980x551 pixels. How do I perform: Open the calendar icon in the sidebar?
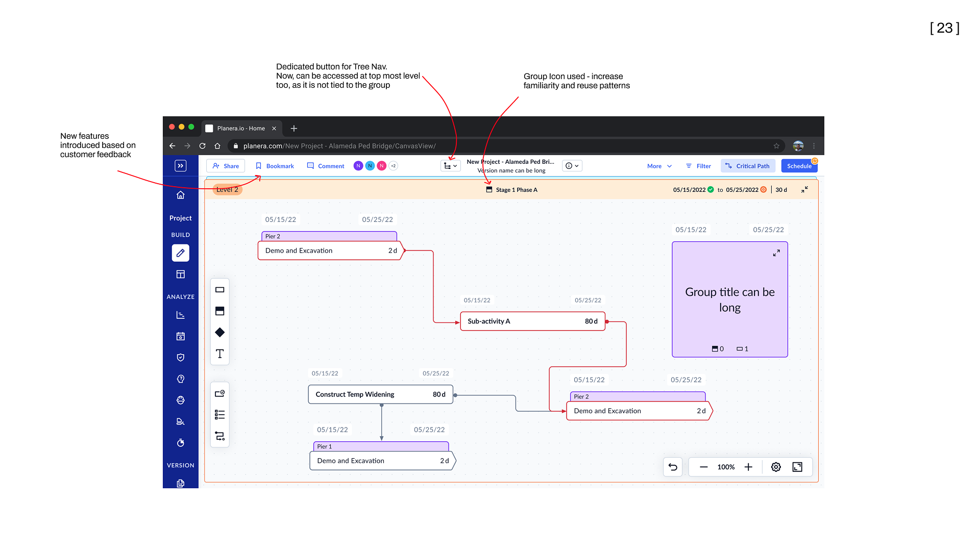(180, 336)
